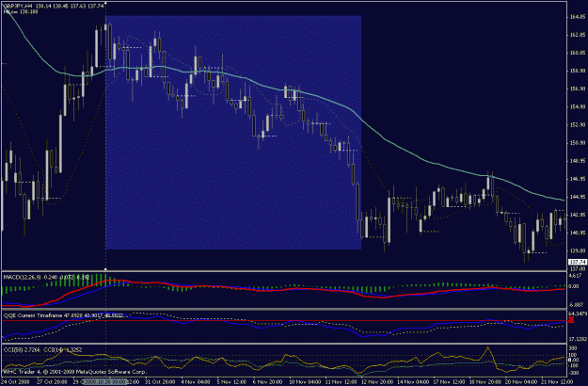Viewport: 588px width, 386px height.
Task: Click the MACD scale value -6.887
Action: [577, 305]
